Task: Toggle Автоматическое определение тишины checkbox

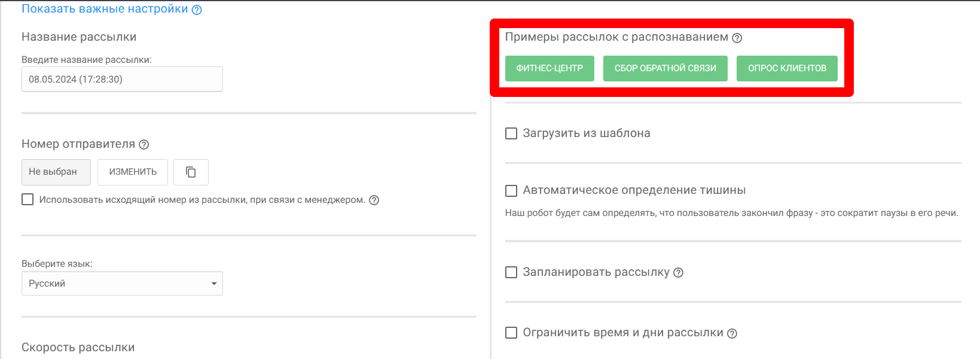Action: [511, 191]
